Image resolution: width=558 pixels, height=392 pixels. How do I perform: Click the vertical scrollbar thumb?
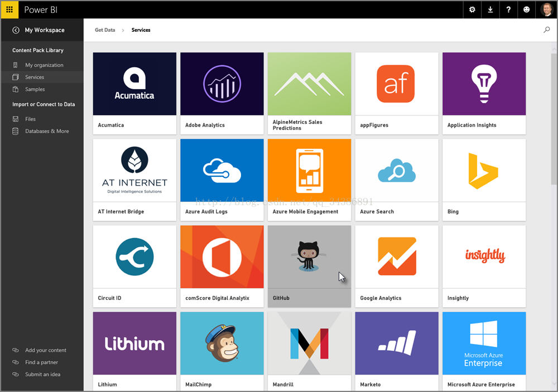click(554, 119)
